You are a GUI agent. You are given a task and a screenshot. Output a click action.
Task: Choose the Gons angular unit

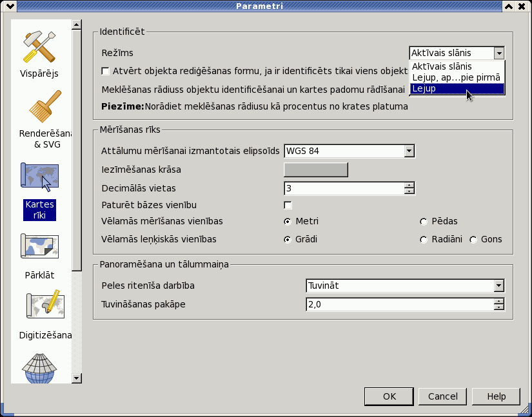[473, 240]
